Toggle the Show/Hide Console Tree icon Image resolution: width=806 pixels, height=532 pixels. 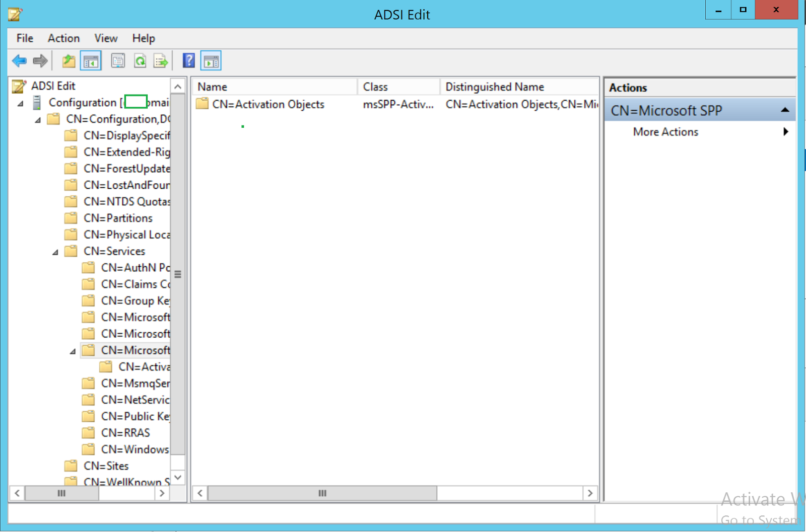91,60
